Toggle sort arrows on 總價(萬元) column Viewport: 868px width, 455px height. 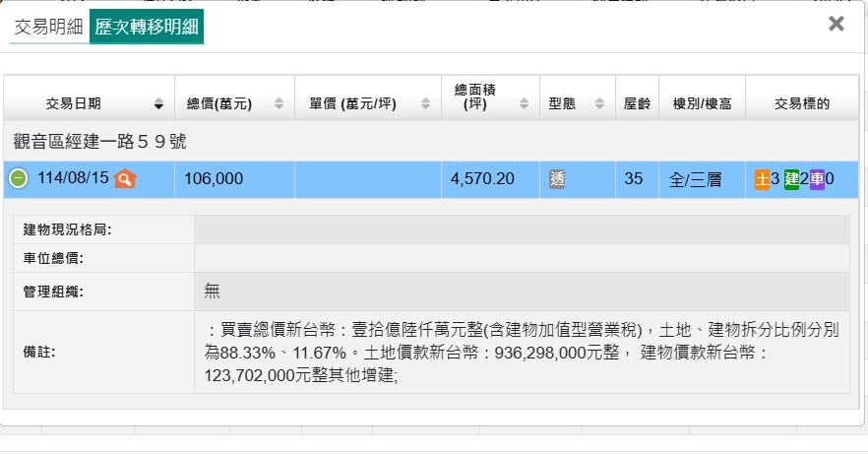pos(279,103)
